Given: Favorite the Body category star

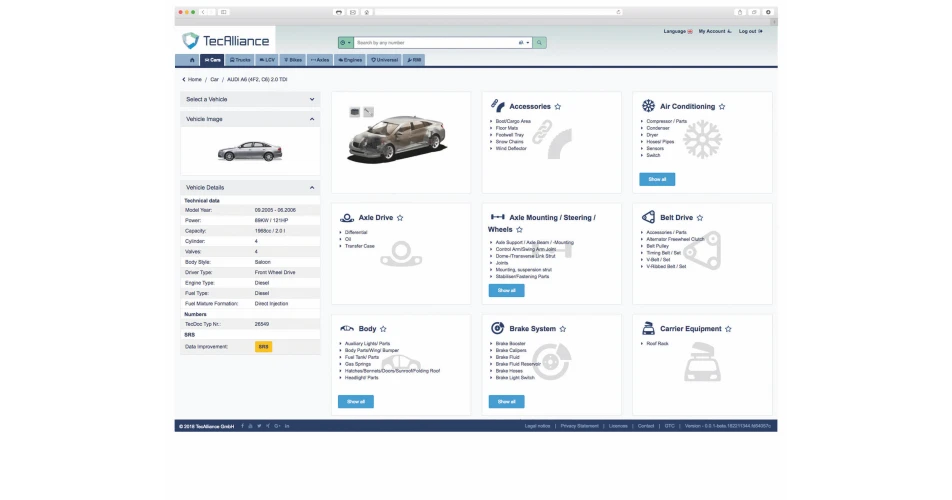Looking at the screenshot, I should point(383,329).
